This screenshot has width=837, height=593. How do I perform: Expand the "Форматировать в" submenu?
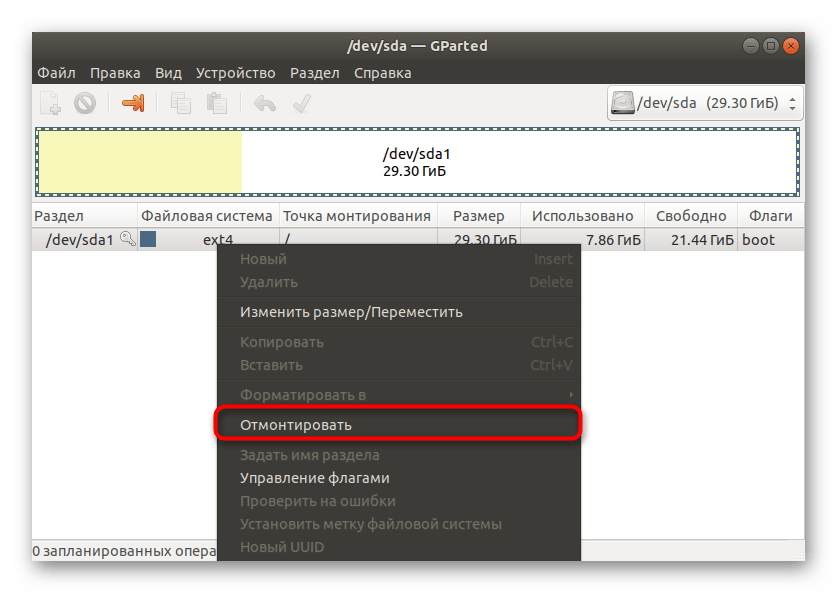(x=400, y=395)
